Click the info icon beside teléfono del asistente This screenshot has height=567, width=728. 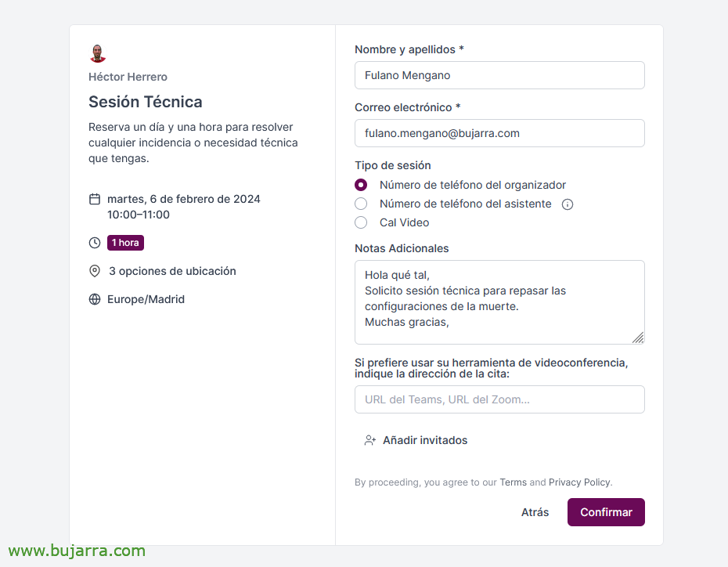click(x=568, y=204)
